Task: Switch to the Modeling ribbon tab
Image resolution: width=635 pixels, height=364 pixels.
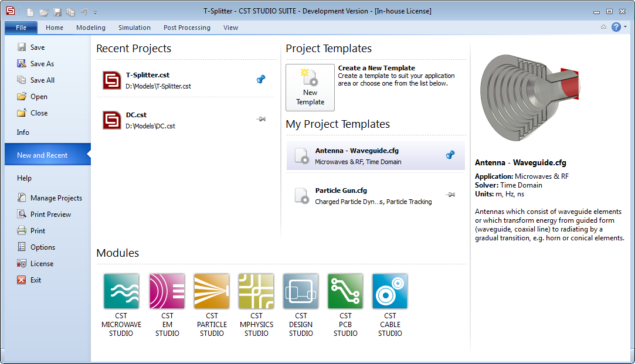Action: pyautogui.click(x=91, y=28)
